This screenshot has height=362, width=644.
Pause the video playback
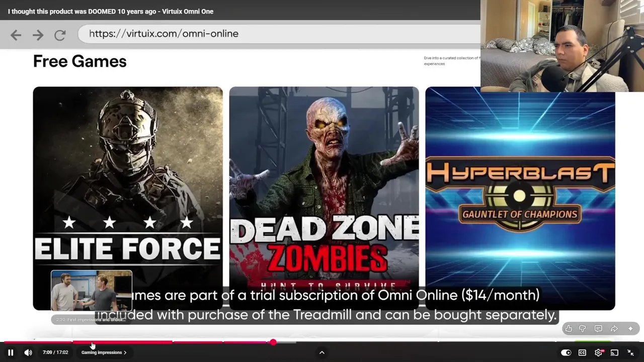click(11, 352)
